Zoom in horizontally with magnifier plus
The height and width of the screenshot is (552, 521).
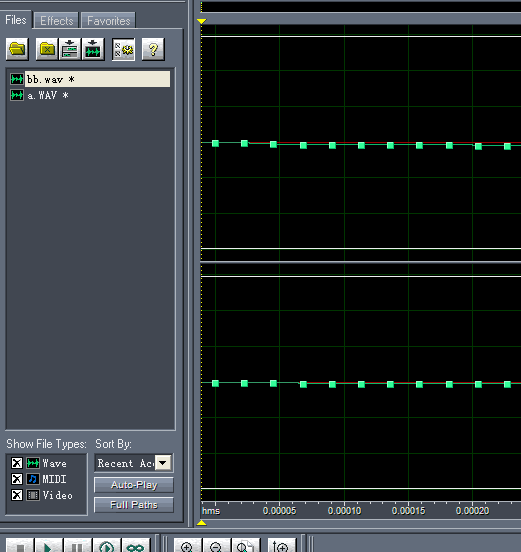[188, 546]
